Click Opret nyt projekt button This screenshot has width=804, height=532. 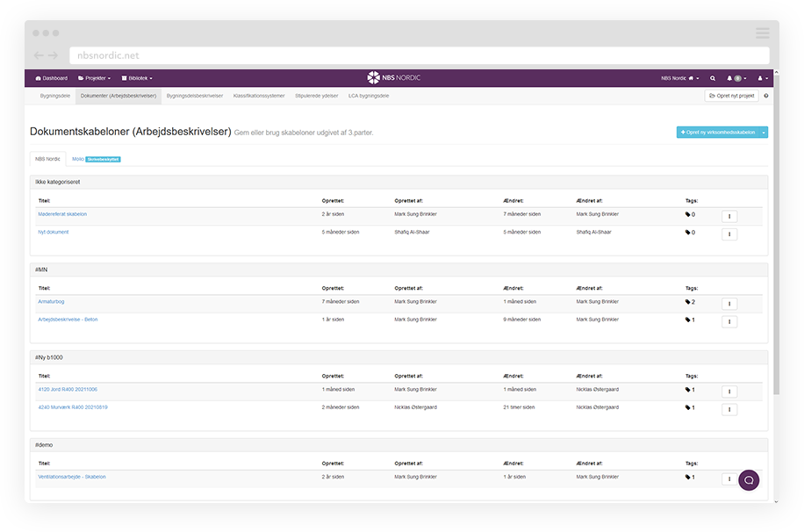731,96
